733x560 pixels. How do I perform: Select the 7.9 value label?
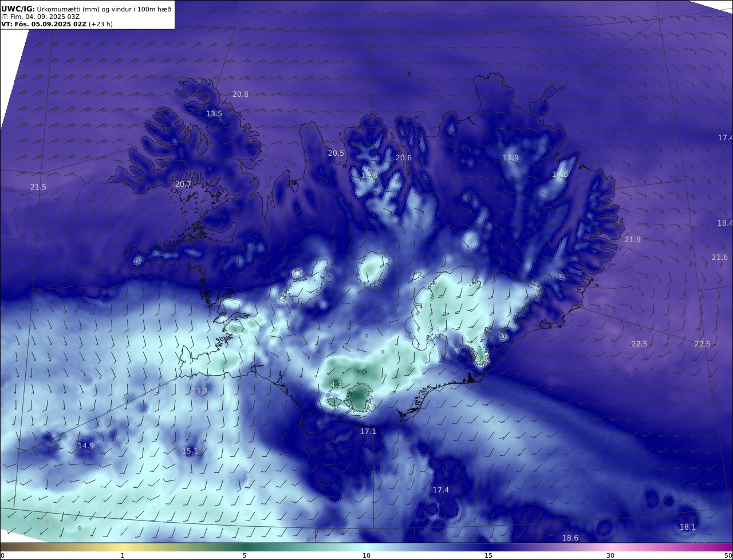point(48,524)
